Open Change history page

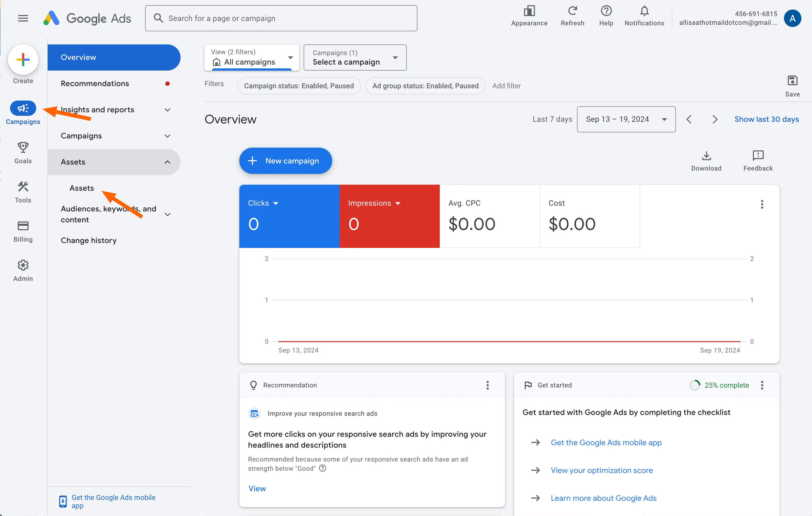point(88,240)
